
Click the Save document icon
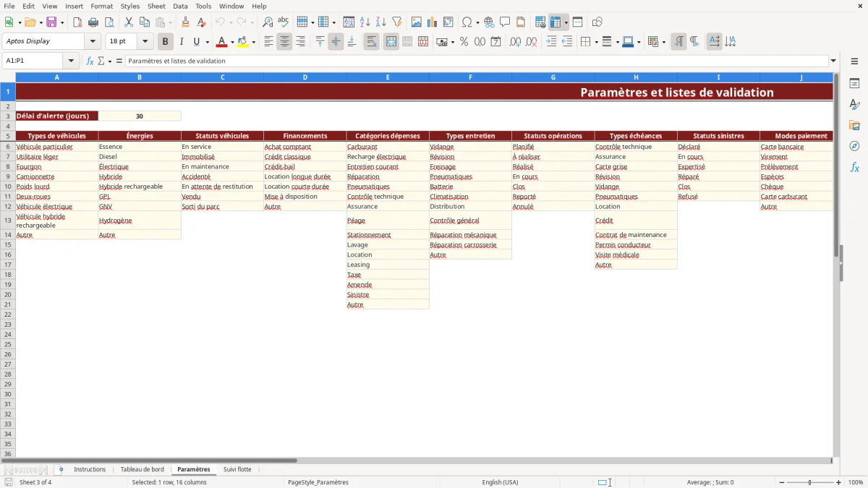click(51, 22)
